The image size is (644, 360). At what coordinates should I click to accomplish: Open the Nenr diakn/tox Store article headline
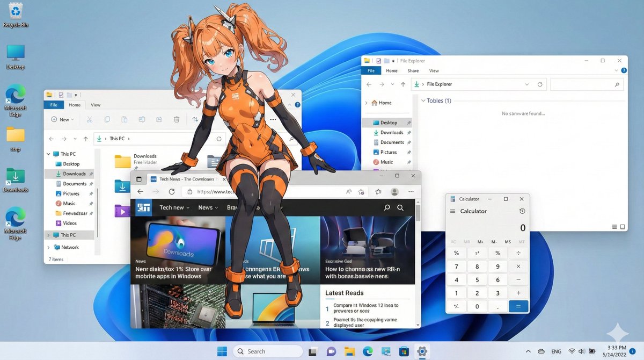[174, 272]
